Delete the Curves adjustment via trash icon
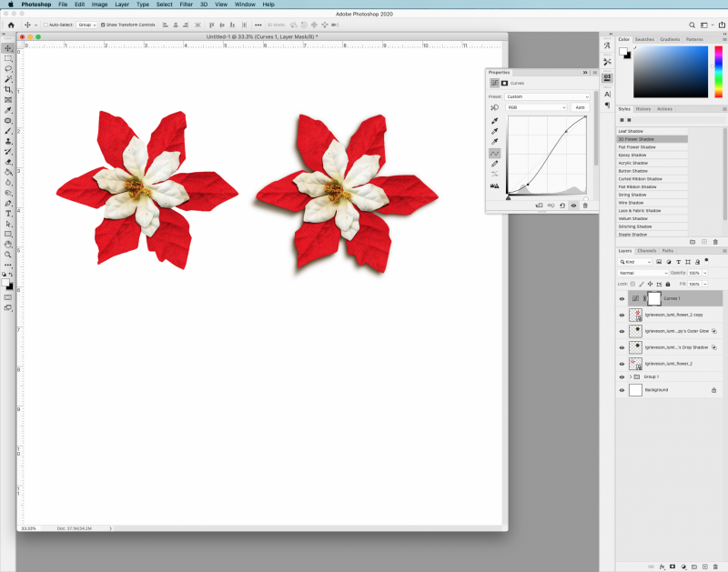This screenshot has height=572, width=728. 585,206
